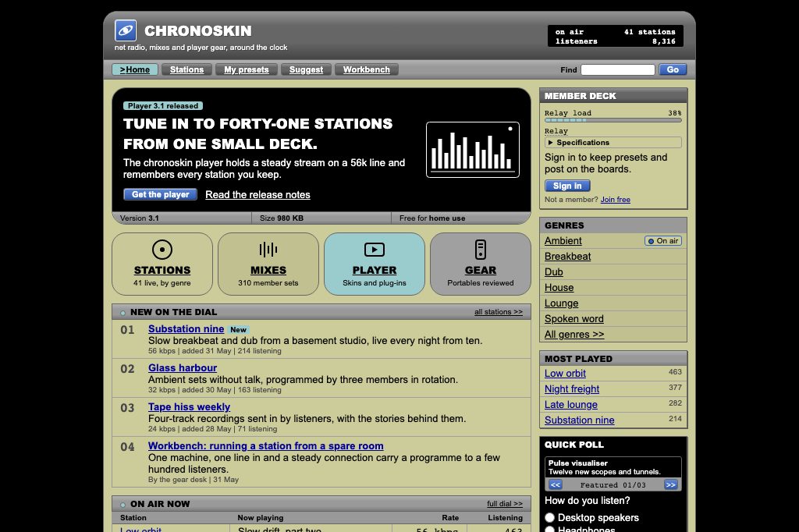Follow the Join free link
799x532 pixels.
pyautogui.click(x=615, y=199)
